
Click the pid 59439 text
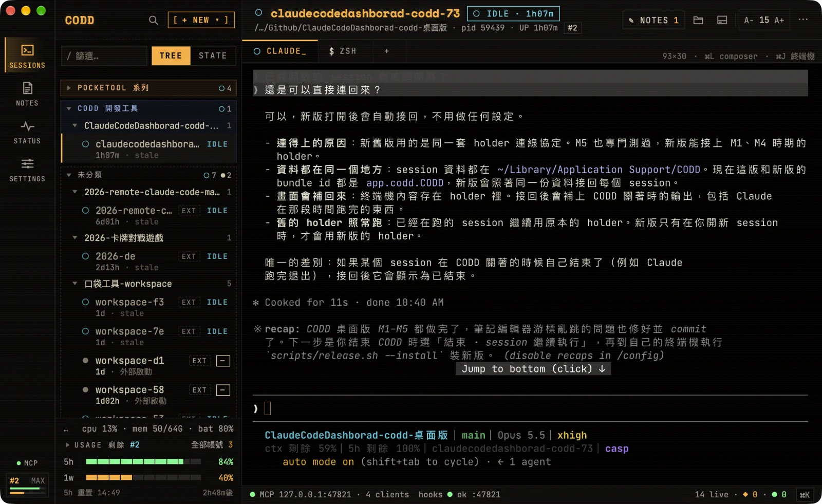pos(483,28)
